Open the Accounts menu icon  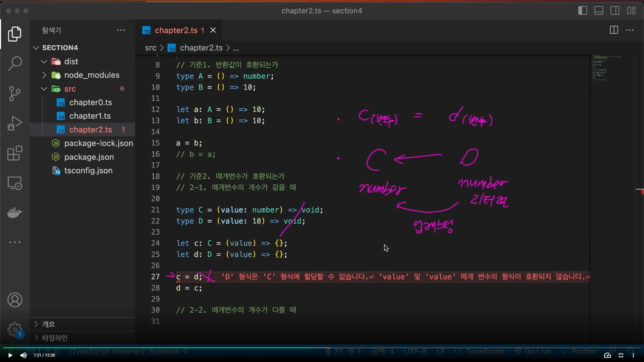pyautogui.click(x=15, y=300)
